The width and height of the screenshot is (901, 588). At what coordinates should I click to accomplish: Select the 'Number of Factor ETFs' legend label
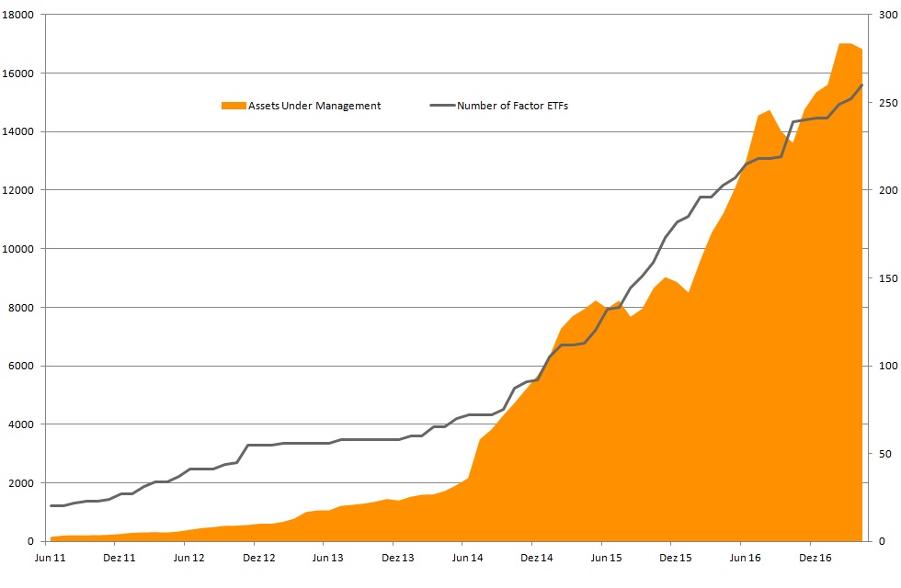512,106
